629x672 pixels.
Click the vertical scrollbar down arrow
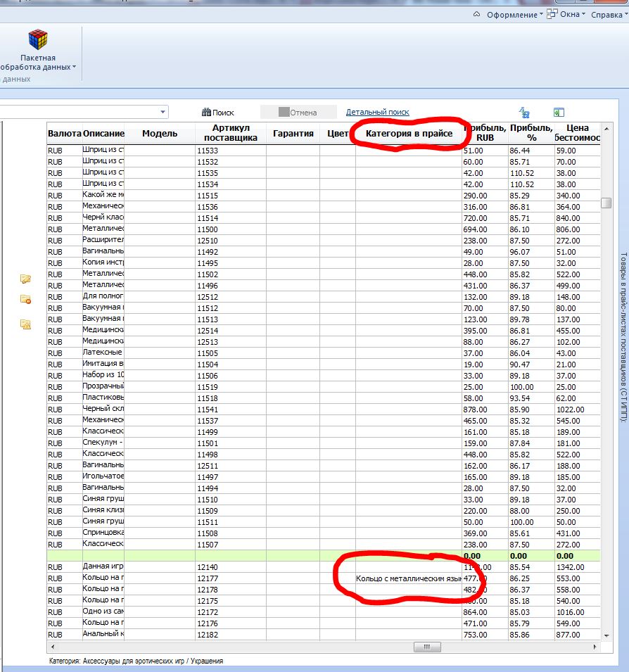[606, 635]
